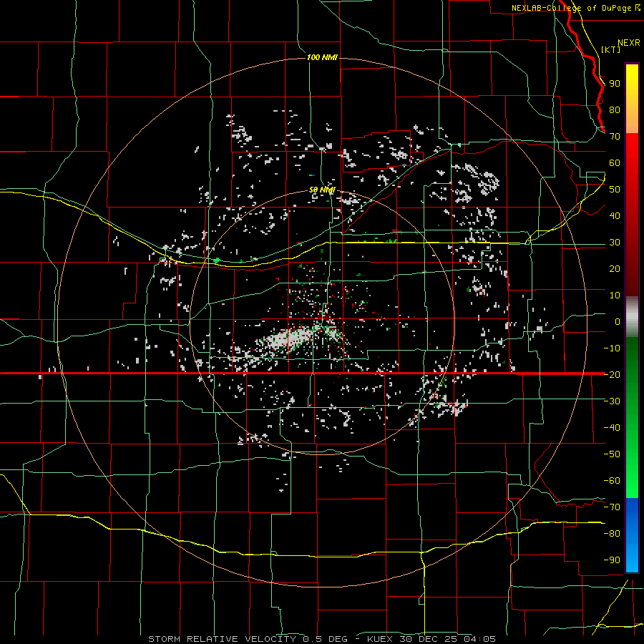Screen dimensions: 644x644
Task: Click the -70 scale value
Action: tap(612, 507)
